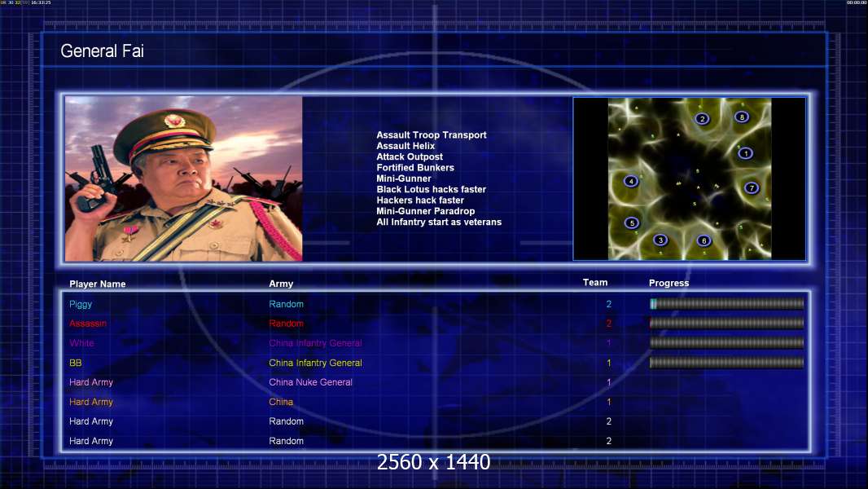The image size is (868, 489).
Task: Choose start position marker 7 on the minimap
Action: point(752,187)
